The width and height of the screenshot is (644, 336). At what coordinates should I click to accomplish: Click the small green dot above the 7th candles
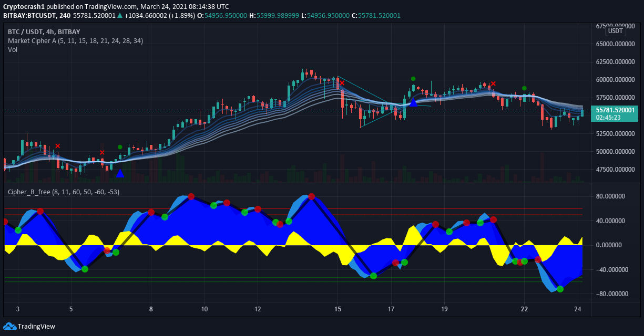120,147
